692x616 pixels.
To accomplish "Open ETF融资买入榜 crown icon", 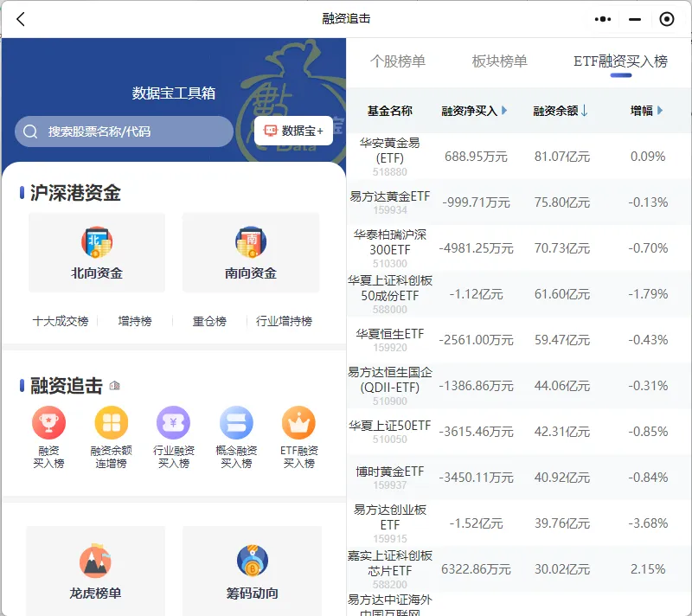I will pos(298,422).
